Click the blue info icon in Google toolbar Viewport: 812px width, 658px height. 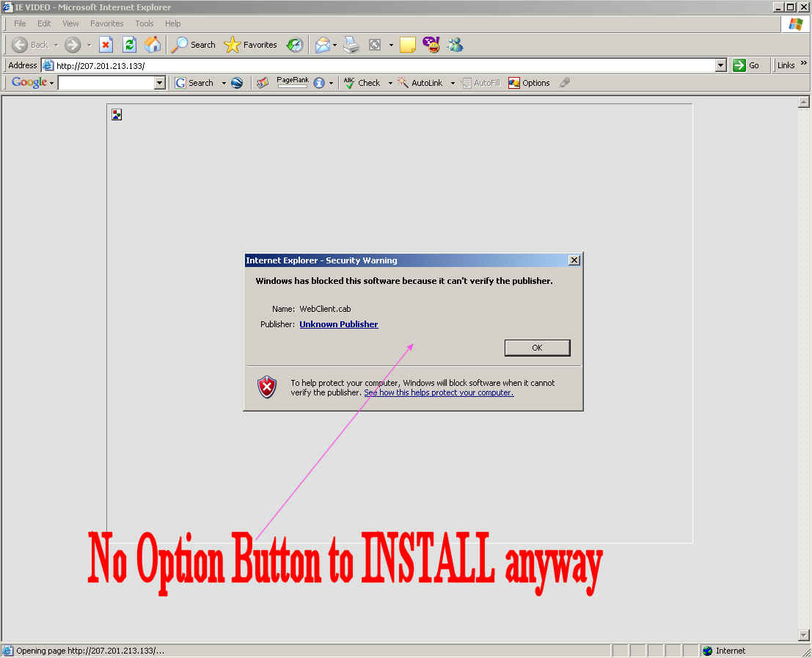pos(319,83)
